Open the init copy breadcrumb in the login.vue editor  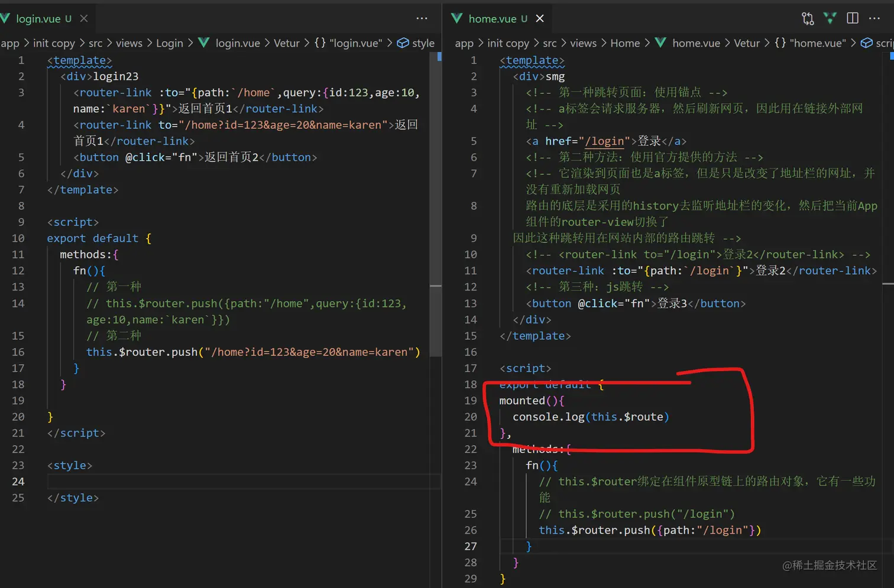coord(54,43)
